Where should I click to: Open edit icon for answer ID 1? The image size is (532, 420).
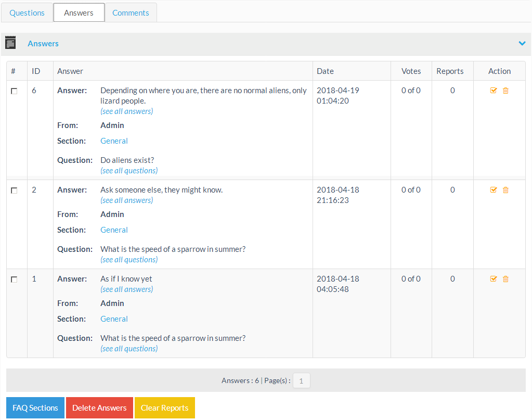[494, 279]
